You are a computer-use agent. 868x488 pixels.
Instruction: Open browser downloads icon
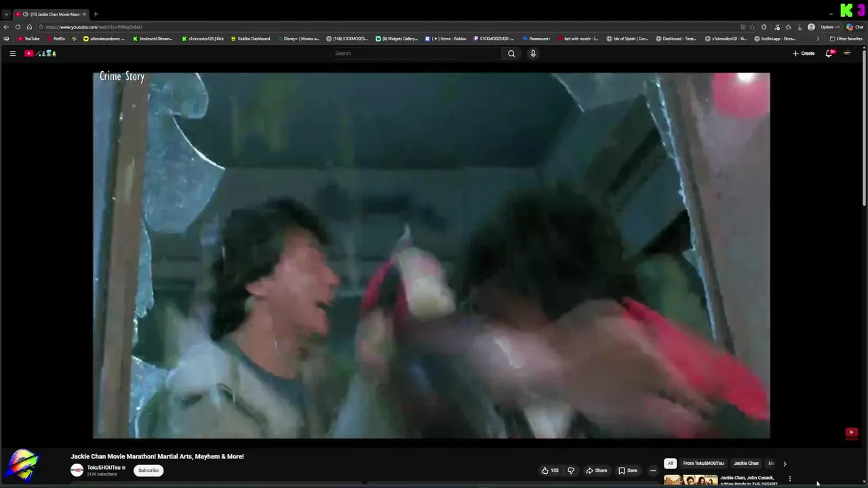coord(800,27)
